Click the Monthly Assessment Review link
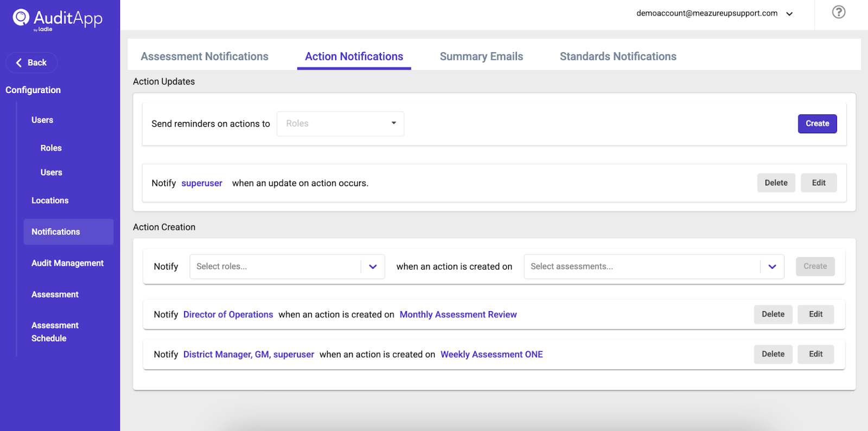Viewport: 868px width, 431px height. point(458,314)
